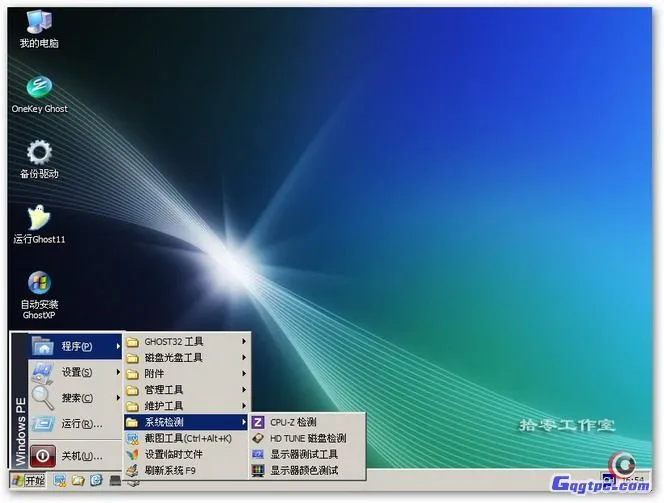Choose 运行(R)... from Start menu
This screenshot has height=503, width=664.
click(x=75, y=423)
